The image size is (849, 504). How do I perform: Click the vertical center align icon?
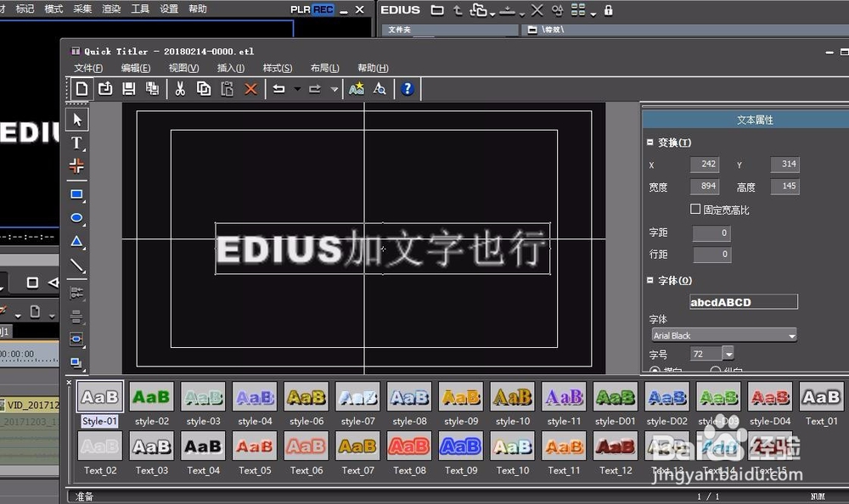pyautogui.click(x=77, y=316)
